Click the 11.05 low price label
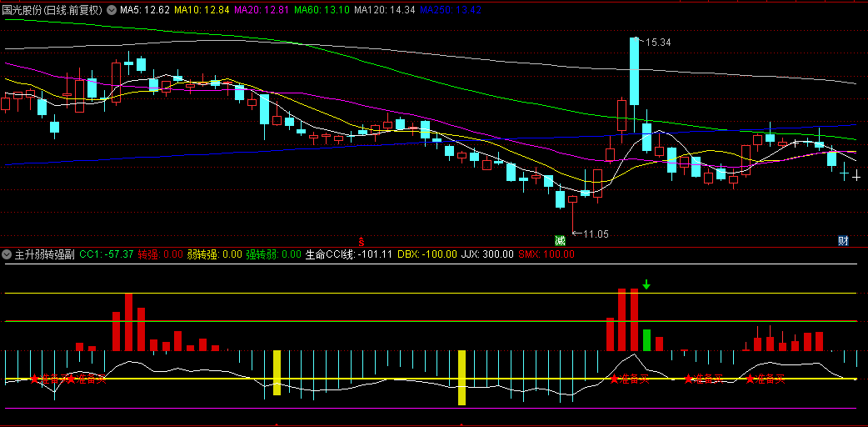Viewport: 868px width, 427px height. [x=596, y=234]
